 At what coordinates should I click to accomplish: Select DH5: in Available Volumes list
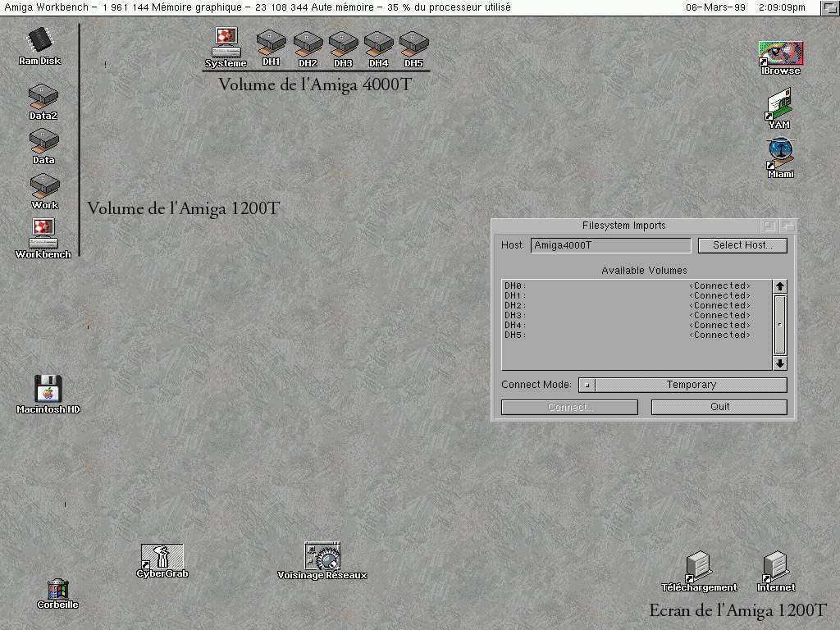637,336
